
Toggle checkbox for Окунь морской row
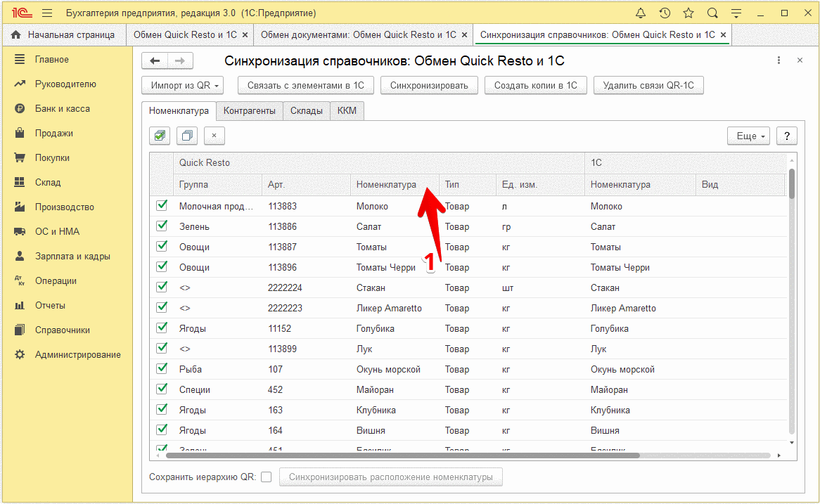tap(162, 368)
